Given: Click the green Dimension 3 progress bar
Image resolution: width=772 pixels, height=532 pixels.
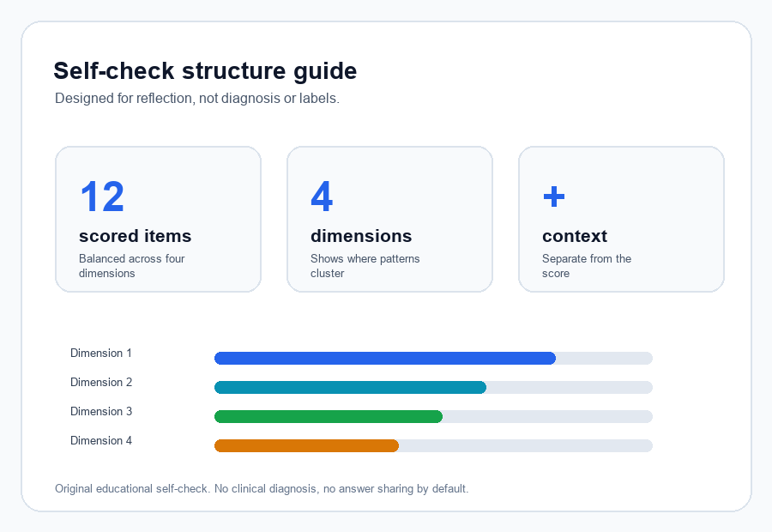Looking at the screenshot, I should [x=329, y=416].
